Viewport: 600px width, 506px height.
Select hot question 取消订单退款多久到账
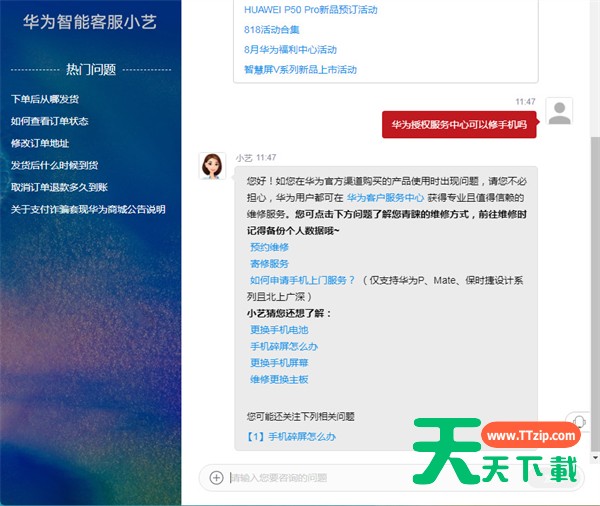(x=59, y=187)
